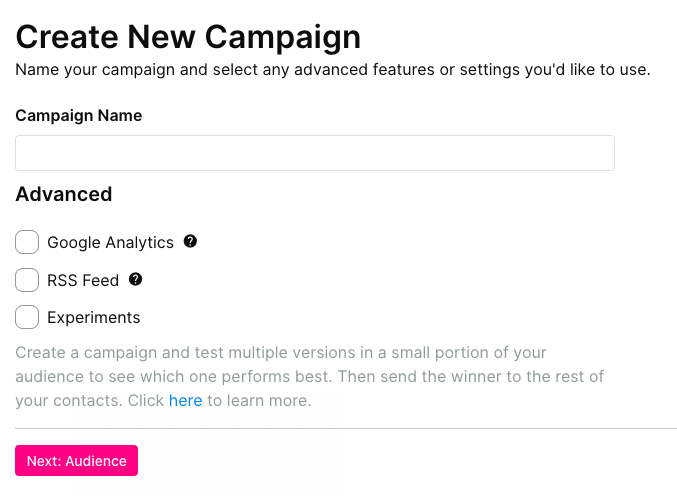Open the RSS Feed help question-mark icon

(136, 279)
